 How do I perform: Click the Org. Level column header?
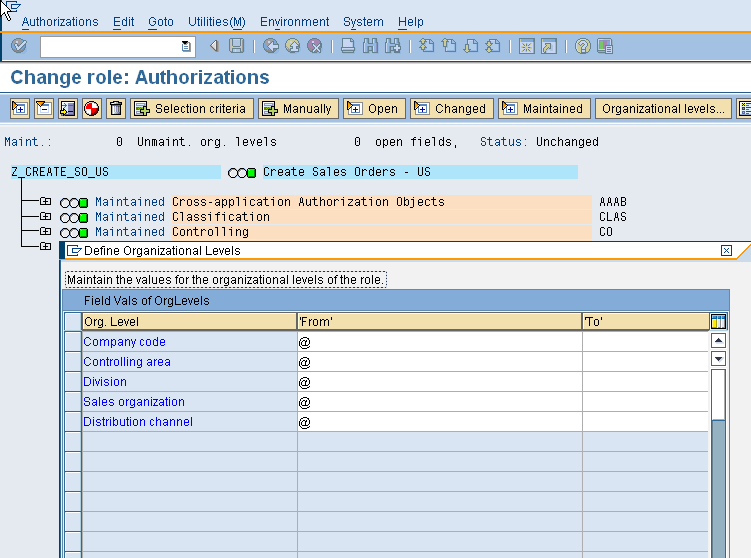[189, 321]
